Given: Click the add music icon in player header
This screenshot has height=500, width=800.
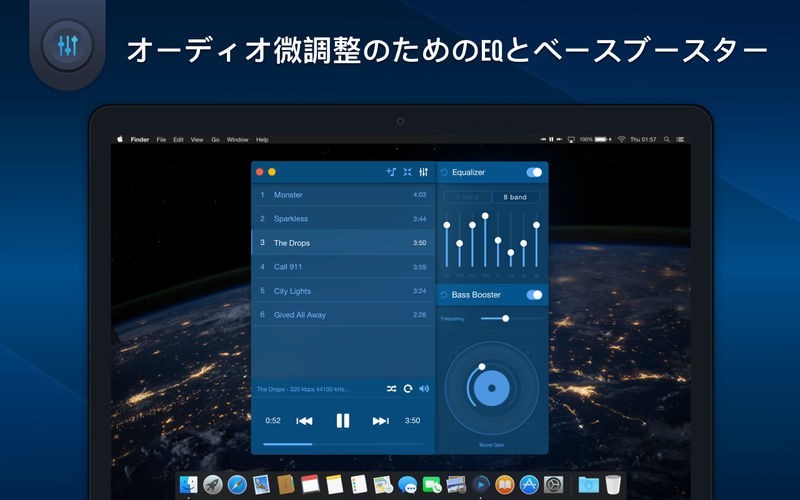Looking at the screenshot, I should (391, 172).
